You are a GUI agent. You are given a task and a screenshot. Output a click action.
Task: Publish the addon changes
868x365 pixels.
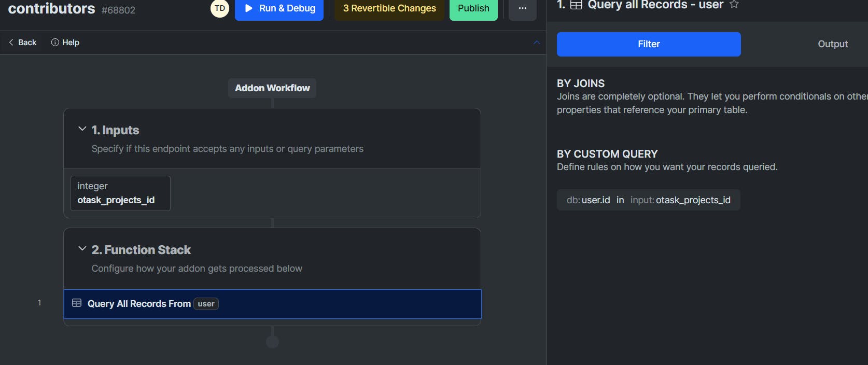[473, 8]
